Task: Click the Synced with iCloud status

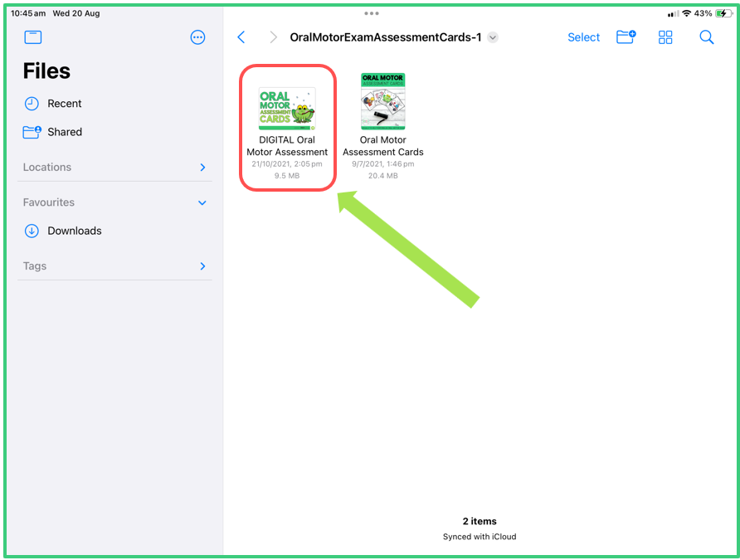Action: (480, 537)
